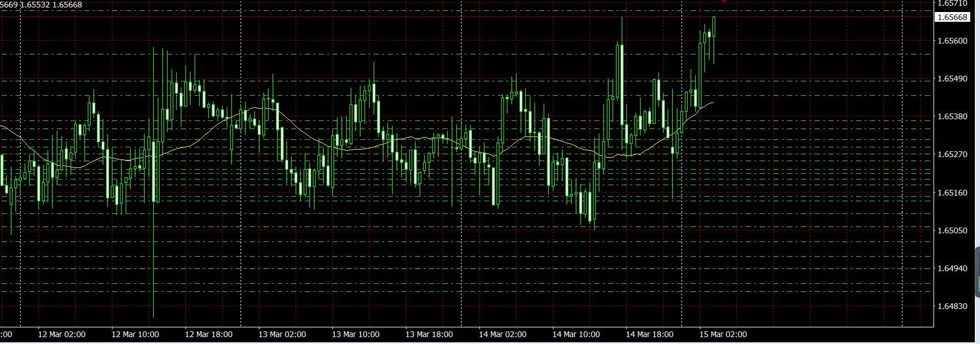Select the 12 Mar 10:00 time label
The width and height of the screenshot is (980, 344).
tap(135, 334)
